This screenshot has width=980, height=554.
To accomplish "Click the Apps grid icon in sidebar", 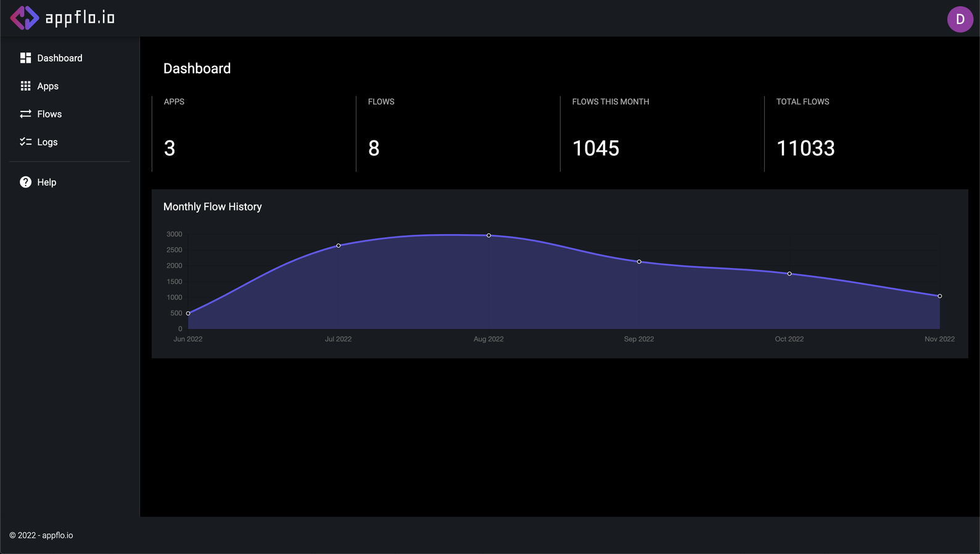I will click(25, 86).
